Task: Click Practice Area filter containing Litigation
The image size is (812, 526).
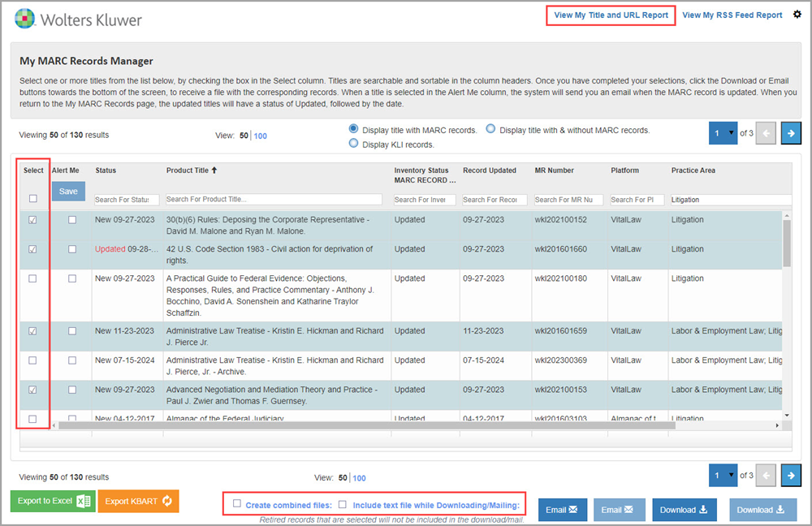Action: [x=731, y=200]
